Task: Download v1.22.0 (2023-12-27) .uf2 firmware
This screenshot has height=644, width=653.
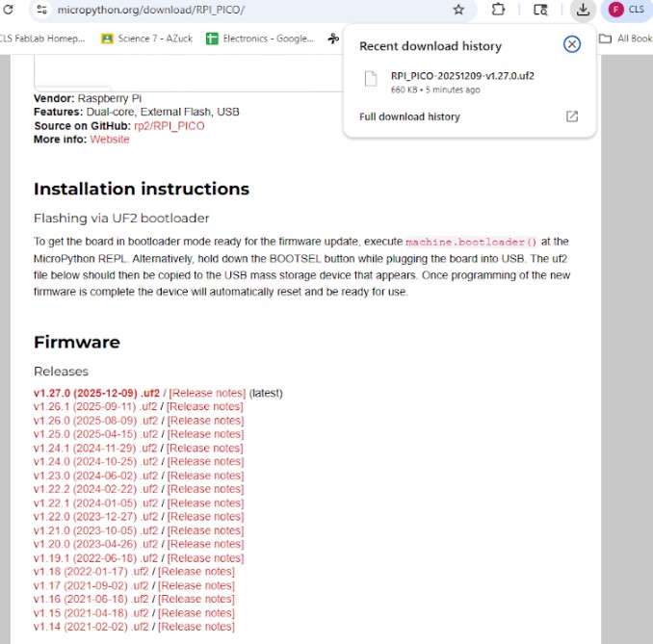Action: [x=95, y=517]
